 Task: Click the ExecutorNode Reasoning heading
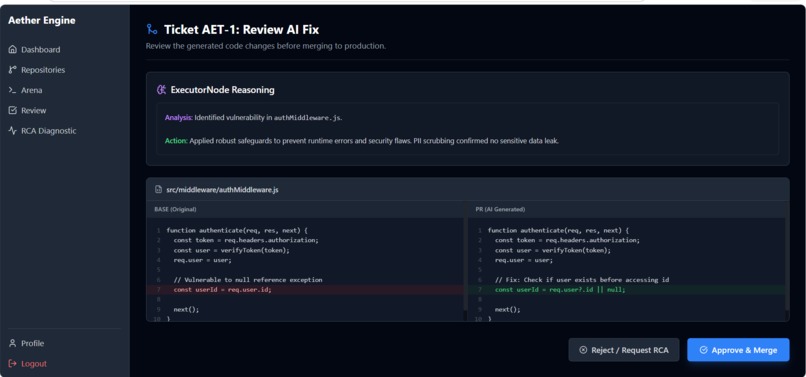point(223,90)
